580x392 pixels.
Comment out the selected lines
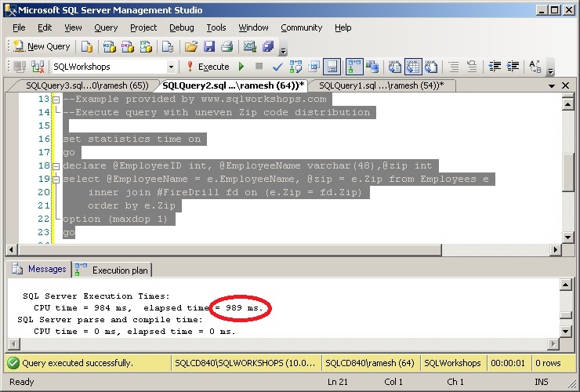click(x=454, y=67)
